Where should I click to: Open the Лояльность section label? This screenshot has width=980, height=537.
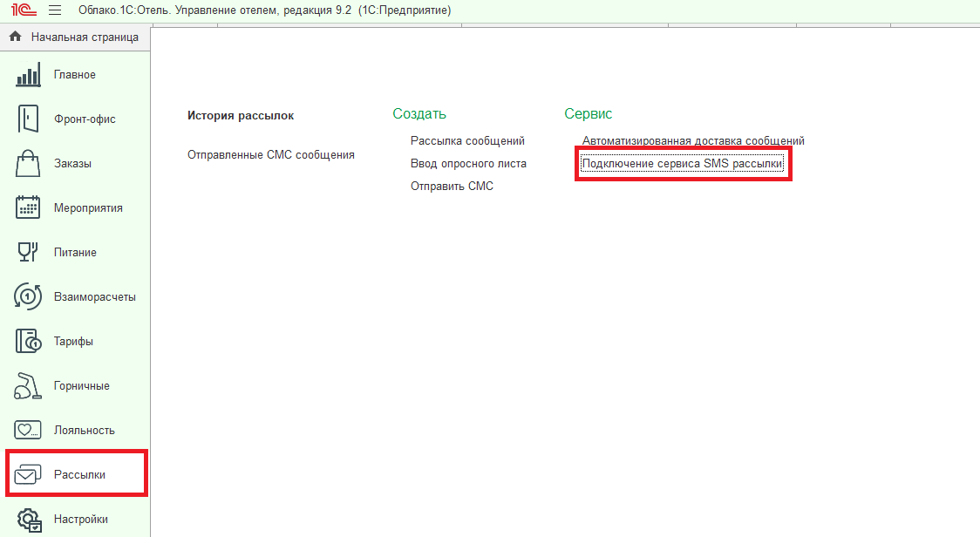pos(85,430)
